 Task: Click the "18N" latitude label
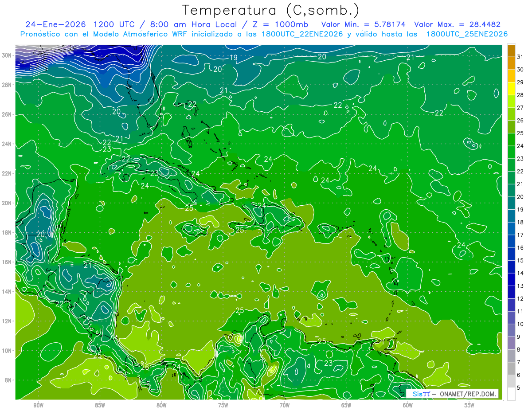tap(7, 232)
